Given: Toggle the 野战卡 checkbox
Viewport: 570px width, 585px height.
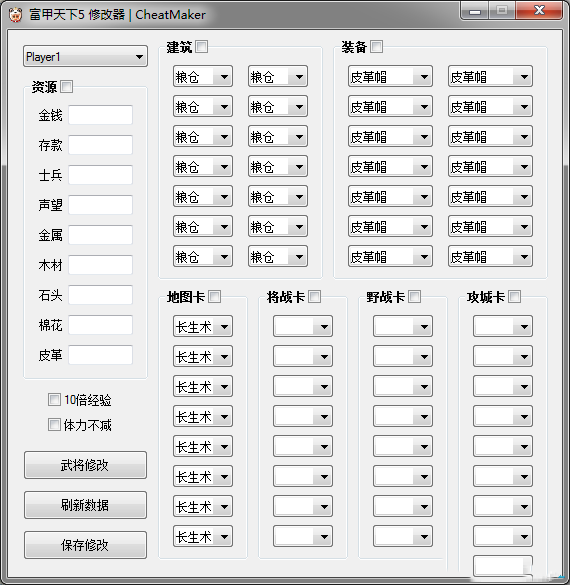Looking at the screenshot, I should (x=414, y=297).
